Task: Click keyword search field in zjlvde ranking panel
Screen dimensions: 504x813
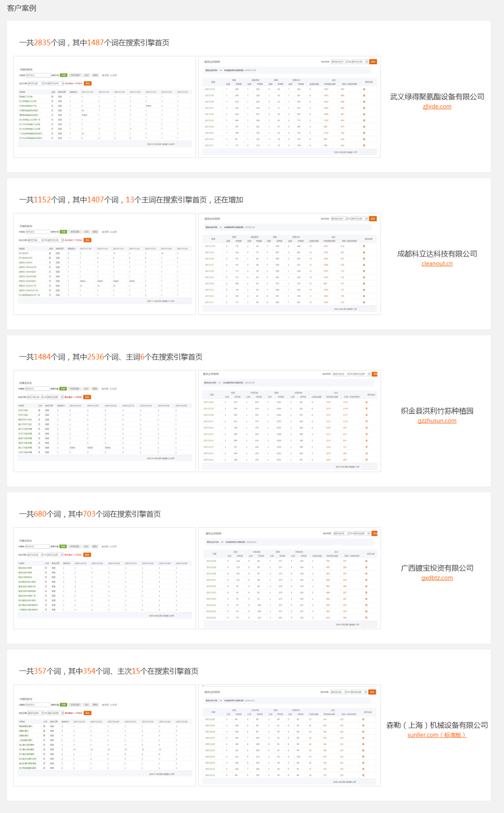Action: pos(38,75)
